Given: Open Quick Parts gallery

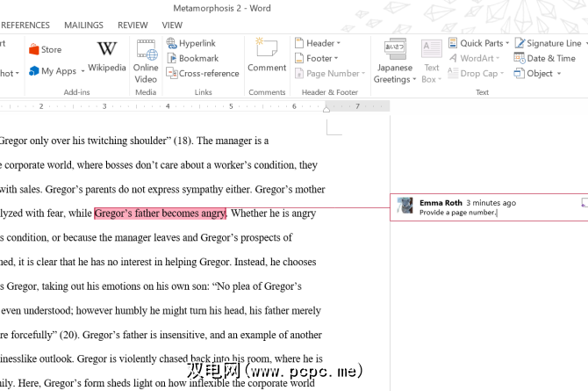Looking at the screenshot, I should [479, 43].
